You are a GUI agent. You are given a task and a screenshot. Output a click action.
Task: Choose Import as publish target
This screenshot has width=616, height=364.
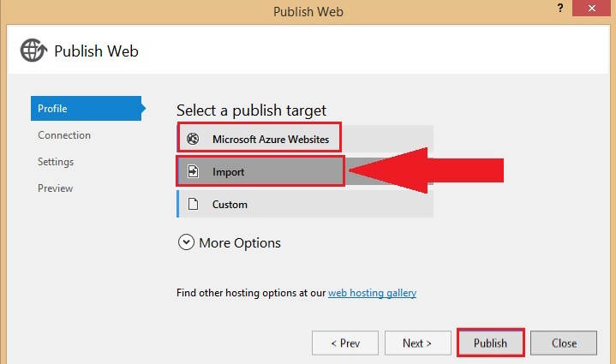click(x=305, y=171)
